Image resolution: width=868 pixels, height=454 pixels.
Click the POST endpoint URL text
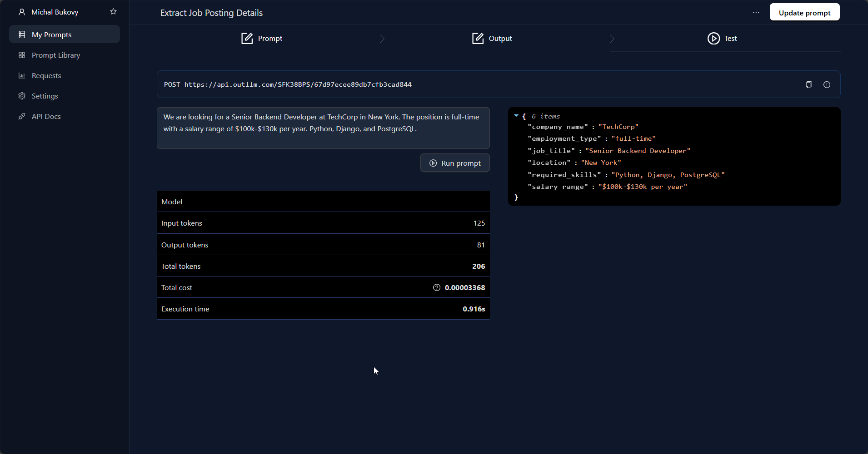point(288,84)
